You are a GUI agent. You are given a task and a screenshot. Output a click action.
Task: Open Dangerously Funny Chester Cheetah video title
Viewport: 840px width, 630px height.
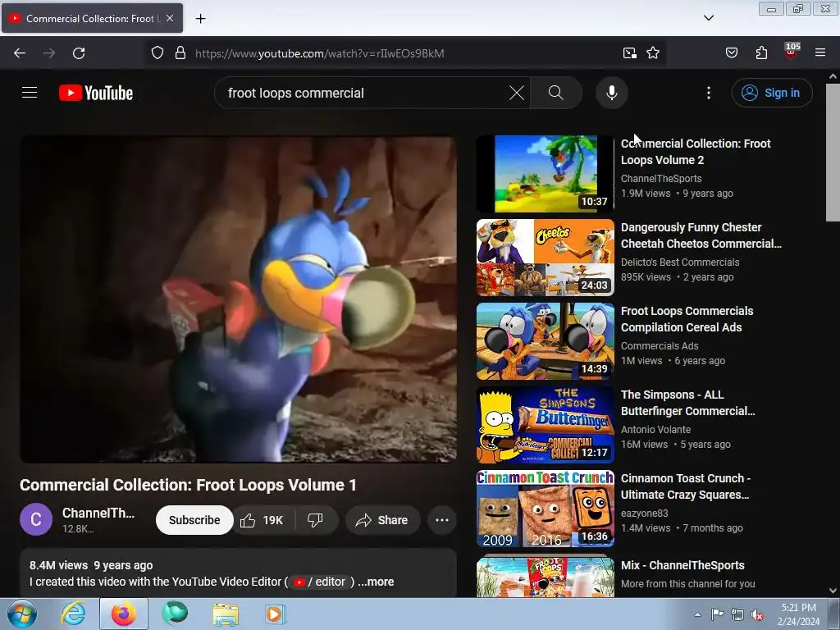[701, 235]
